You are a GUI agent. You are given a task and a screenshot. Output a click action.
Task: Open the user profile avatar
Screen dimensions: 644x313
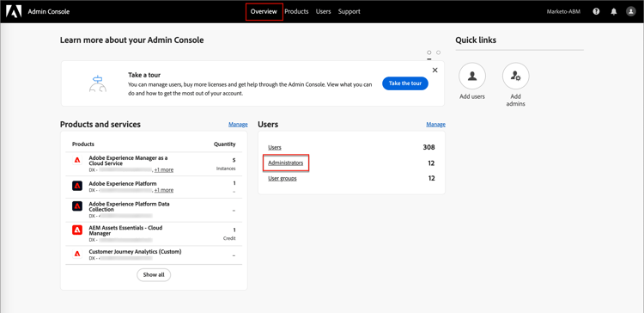coord(631,11)
